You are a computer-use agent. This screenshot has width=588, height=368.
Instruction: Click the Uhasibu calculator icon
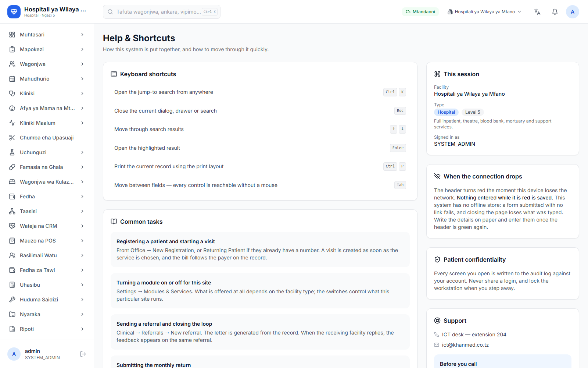(x=12, y=285)
